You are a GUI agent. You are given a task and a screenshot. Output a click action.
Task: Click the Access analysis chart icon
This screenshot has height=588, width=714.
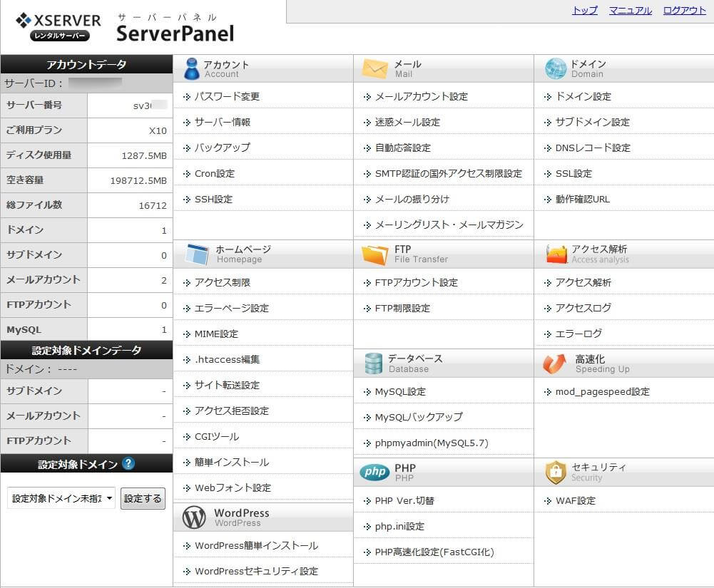[556, 254]
